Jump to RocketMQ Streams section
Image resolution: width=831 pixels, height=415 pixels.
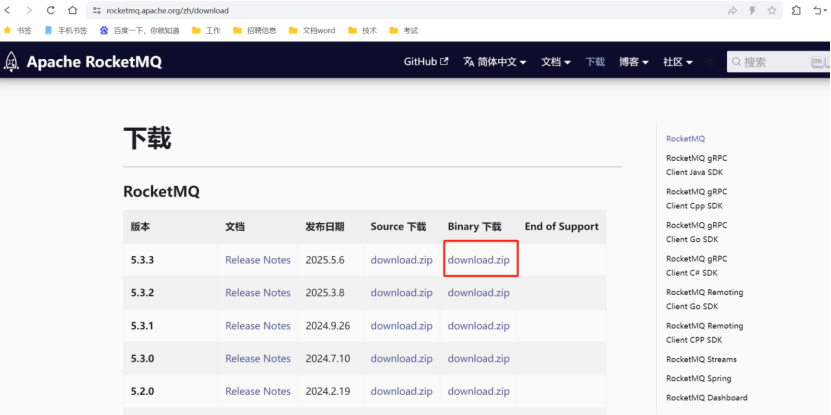[x=701, y=359]
